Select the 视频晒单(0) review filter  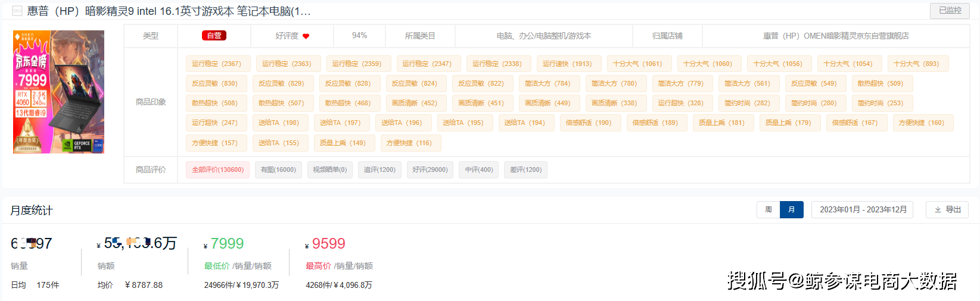click(329, 170)
